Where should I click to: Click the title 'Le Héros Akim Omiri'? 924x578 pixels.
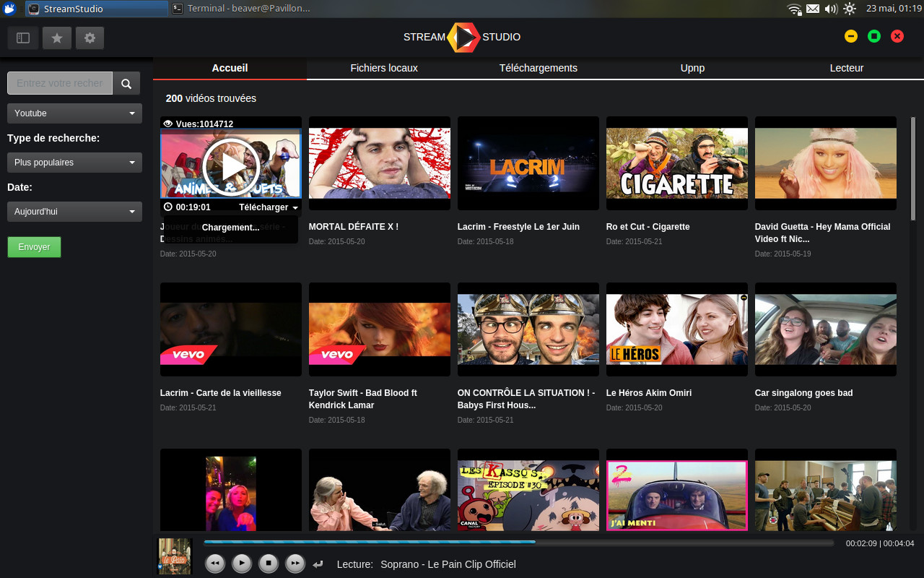click(x=649, y=393)
